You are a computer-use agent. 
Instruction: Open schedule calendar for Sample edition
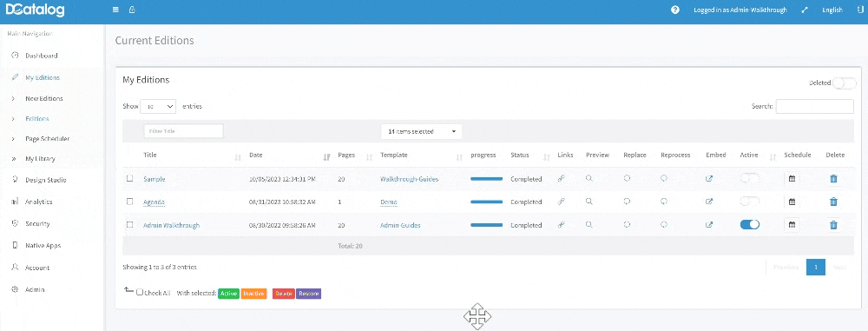(792, 178)
